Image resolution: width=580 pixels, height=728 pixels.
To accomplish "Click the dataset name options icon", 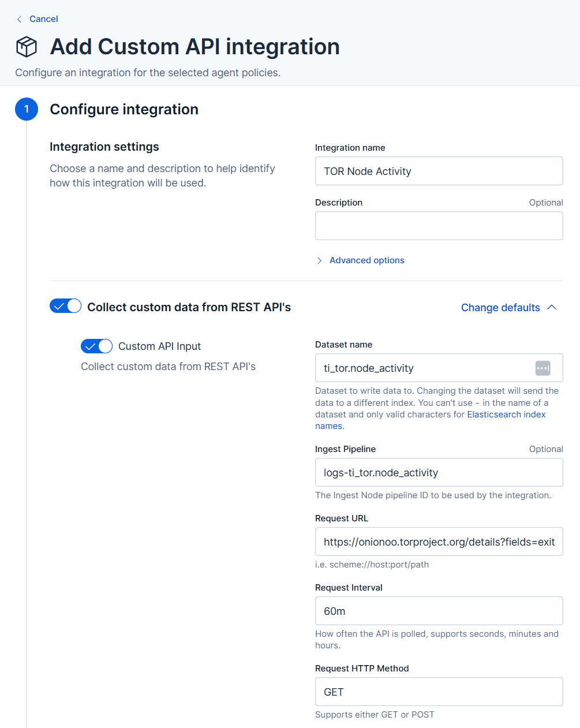I will [x=542, y=368].
